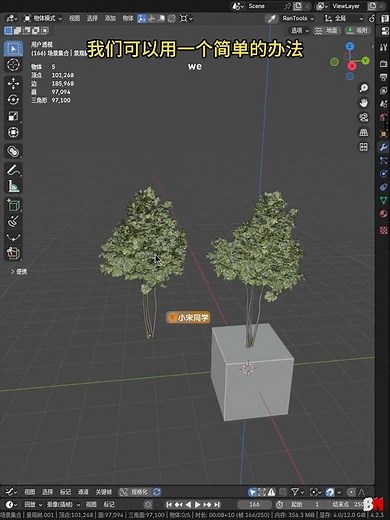The width and height of the screenshot is (390, 520).
Task: Open the Texture checker tab
Action: (x=383, y=230)
